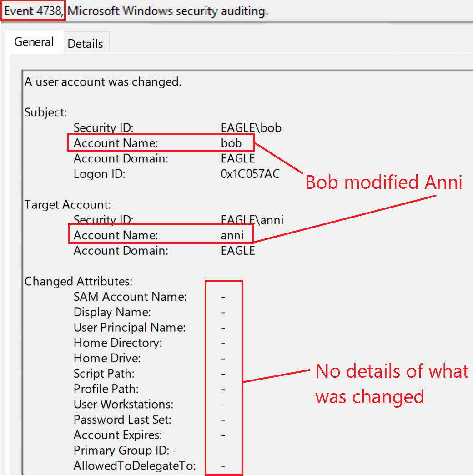Click the Display Name attribute row
This screenshot has height=476, width=473.
tap(112, 313)
